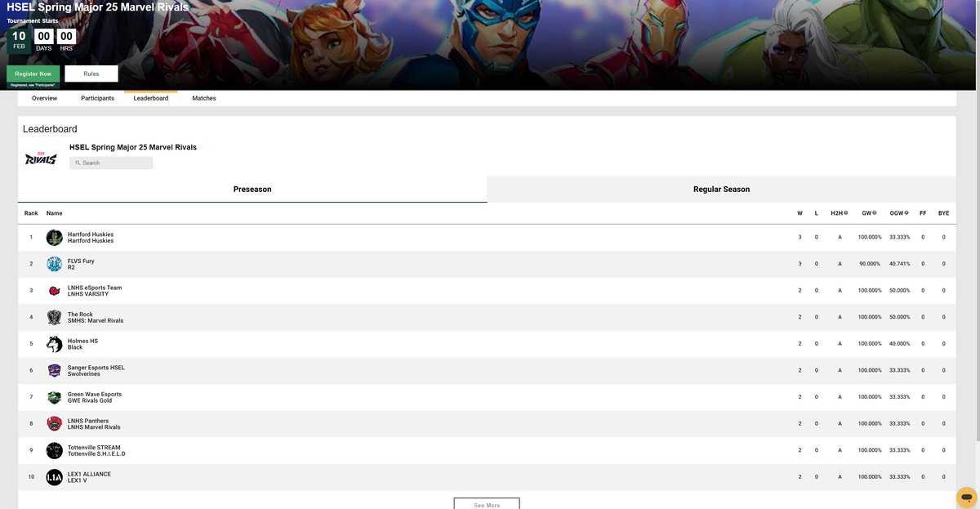Viewport: 980px width, 509px height.
Task: Click the Tottenville STREAM logo
Action: point(54,450)
